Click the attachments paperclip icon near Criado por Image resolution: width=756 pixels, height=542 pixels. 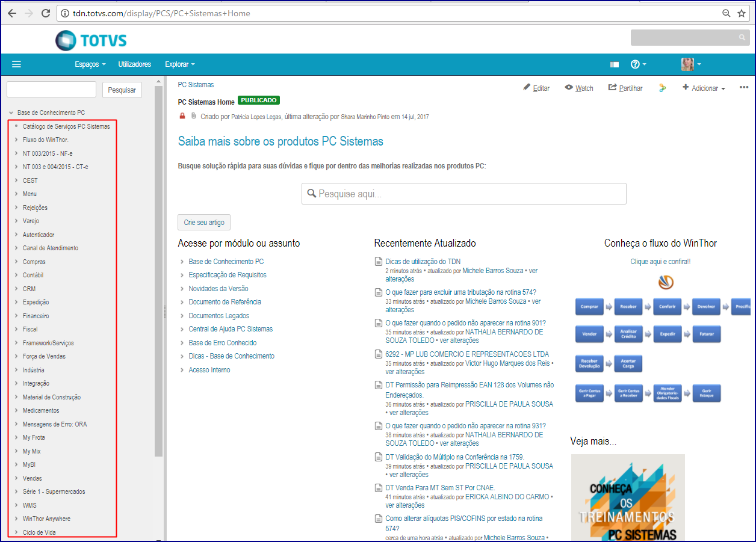click(194, 116)
